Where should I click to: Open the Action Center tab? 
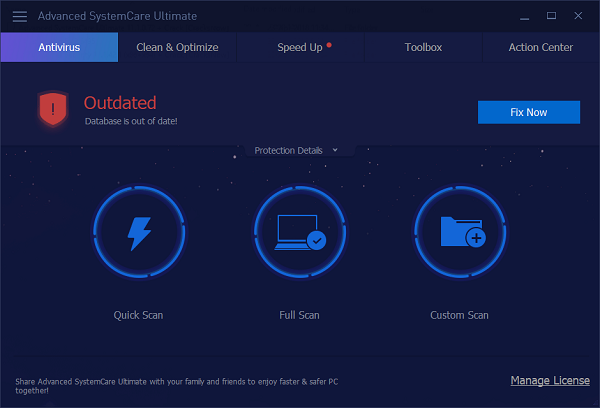pyautogui.click(x=540, y=47)
